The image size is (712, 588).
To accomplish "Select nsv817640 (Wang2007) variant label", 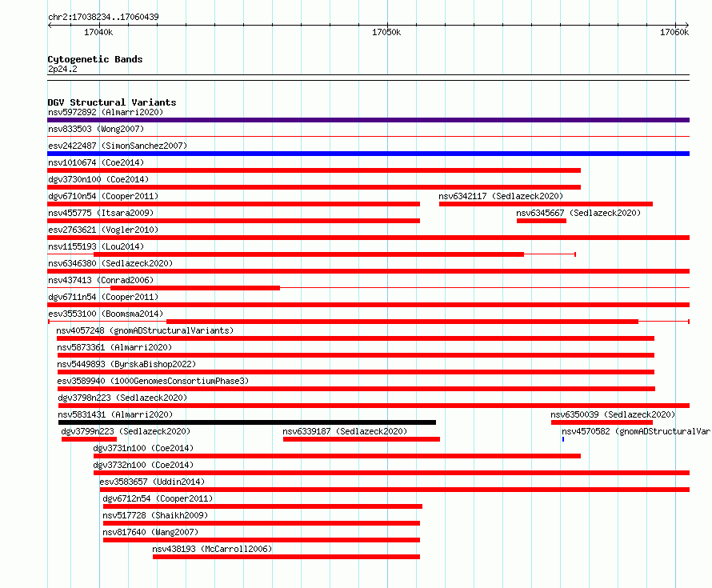I will (150, 532).
